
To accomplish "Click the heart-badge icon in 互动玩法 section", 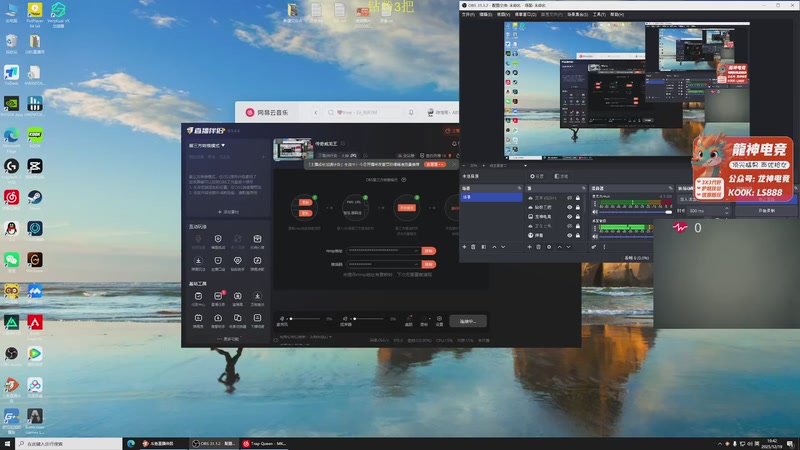I will point(238,261).
